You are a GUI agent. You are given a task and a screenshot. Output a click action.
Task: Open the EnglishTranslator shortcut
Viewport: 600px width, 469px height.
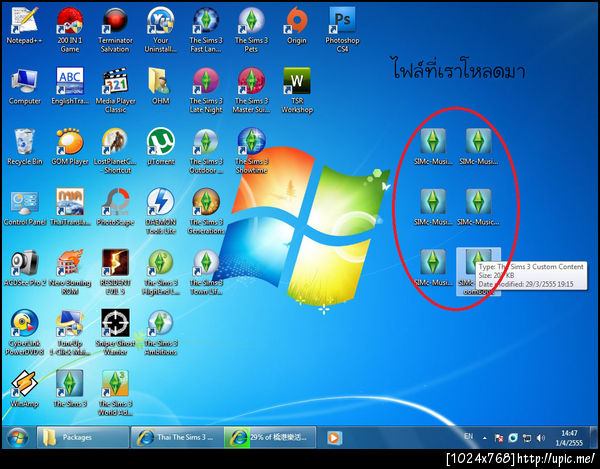[70, 86]
